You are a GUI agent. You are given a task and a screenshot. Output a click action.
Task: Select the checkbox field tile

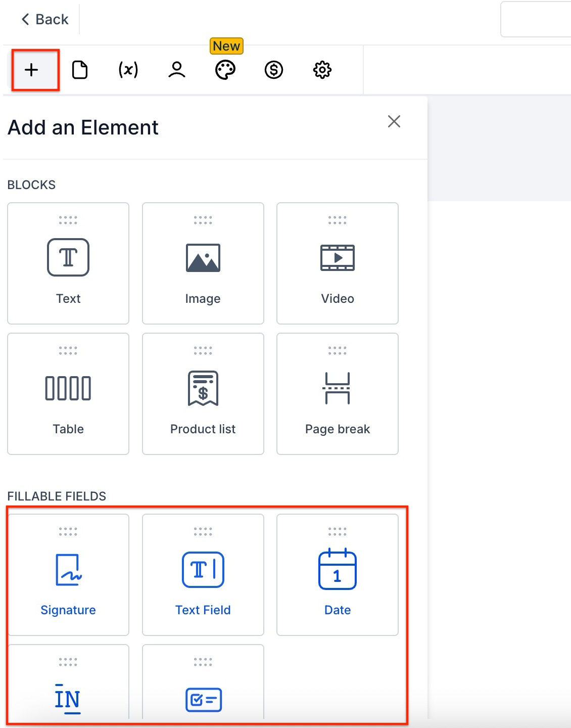coord(203,693)
